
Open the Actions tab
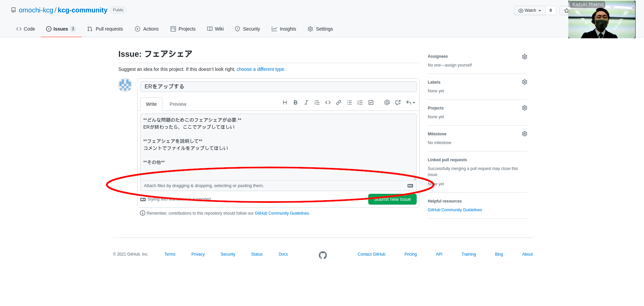[x=147, y=29]
